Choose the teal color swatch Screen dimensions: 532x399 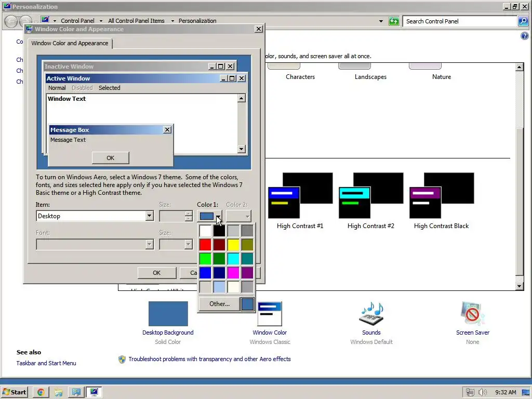click(247, 259)
